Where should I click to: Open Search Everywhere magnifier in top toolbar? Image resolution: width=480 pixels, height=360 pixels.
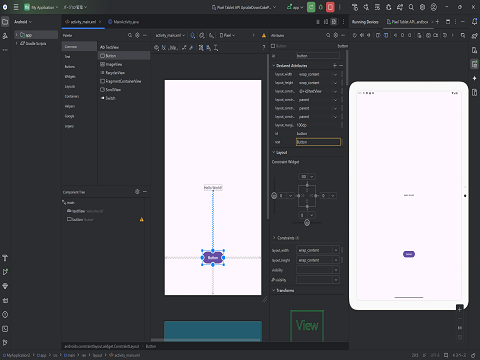(411, 7)
